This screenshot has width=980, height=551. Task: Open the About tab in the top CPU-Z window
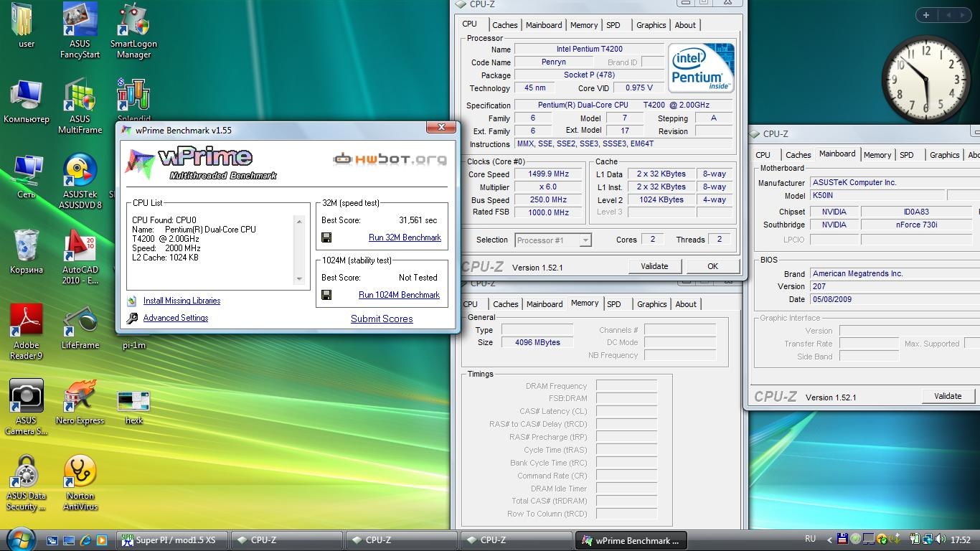pyautogui.click(x=685, y=25)
